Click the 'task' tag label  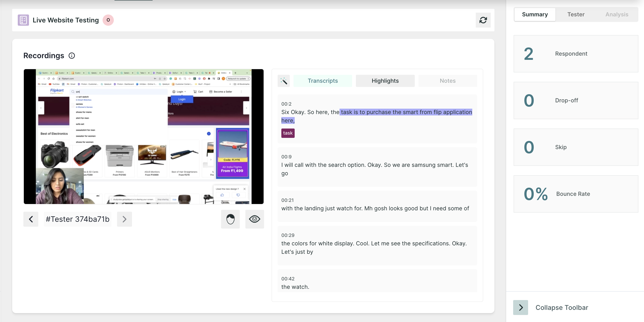(288, 133)
